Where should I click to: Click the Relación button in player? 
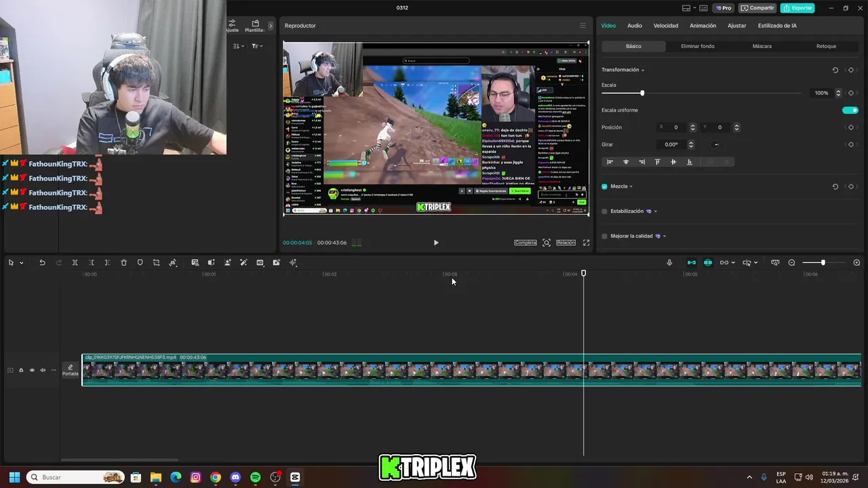point(566,243)
